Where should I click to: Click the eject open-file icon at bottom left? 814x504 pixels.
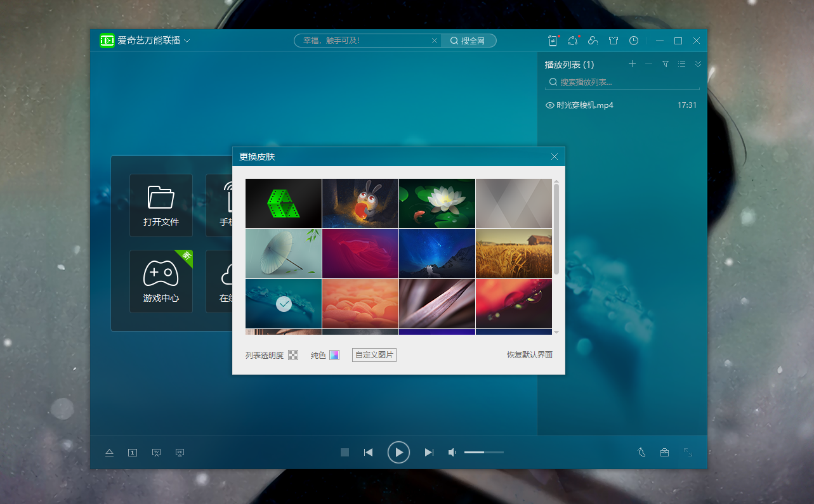coord(109,453)
